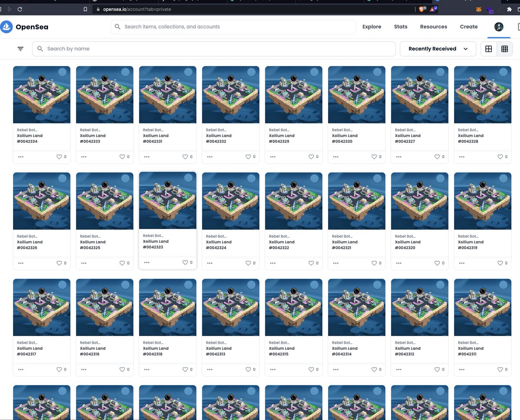Screen dimensions: 520x420
Task: Favorite Xoilium Land #0042331
Action: pyautogui.click(x=185, y=157)
